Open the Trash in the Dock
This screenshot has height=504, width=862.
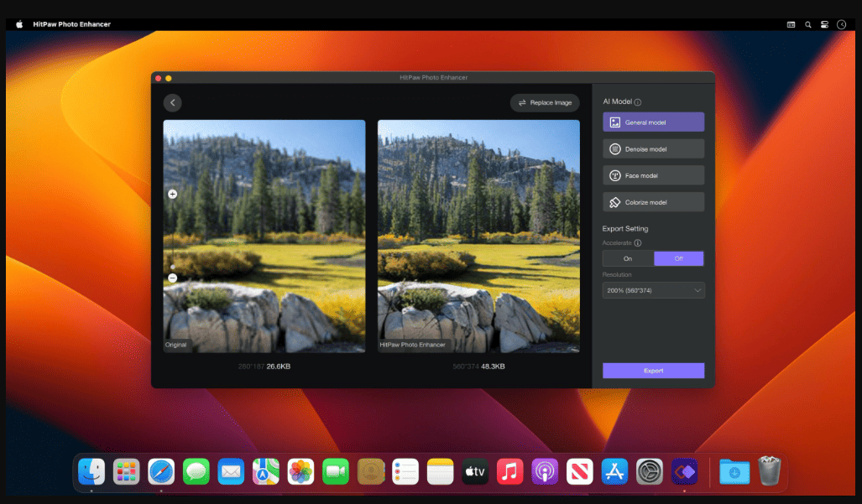(x=770, y=471)
